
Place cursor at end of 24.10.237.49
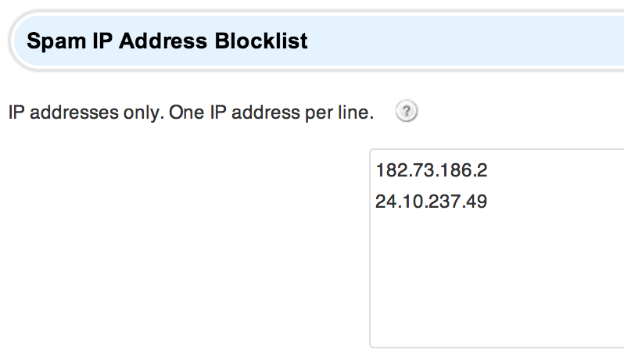(488, 202)
